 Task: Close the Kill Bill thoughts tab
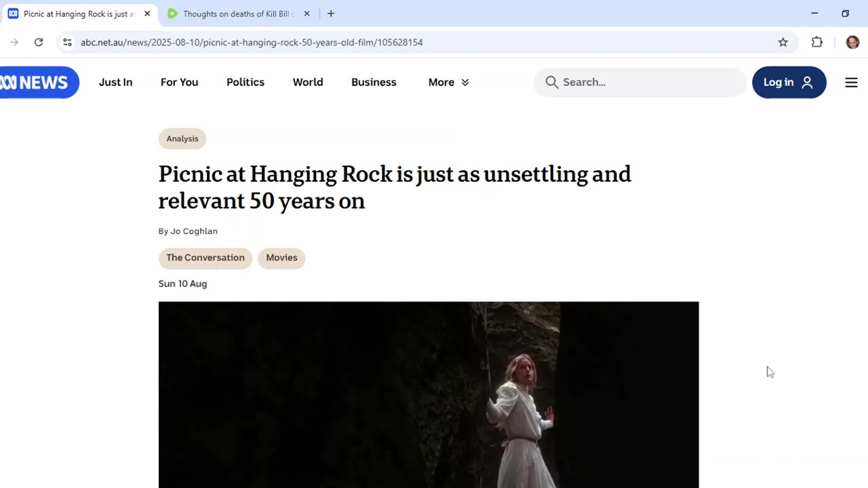tap(307, 14)
